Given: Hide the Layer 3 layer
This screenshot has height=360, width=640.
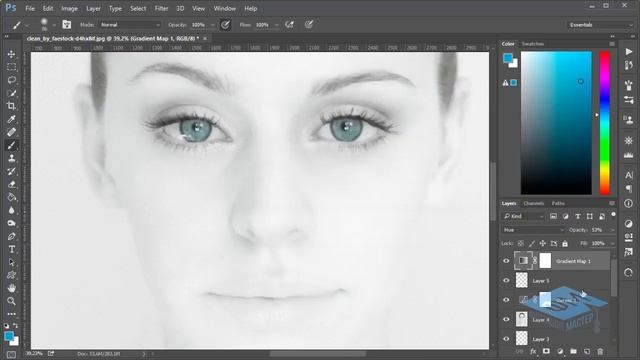Looking at the screenshot, I should (506, 339).
